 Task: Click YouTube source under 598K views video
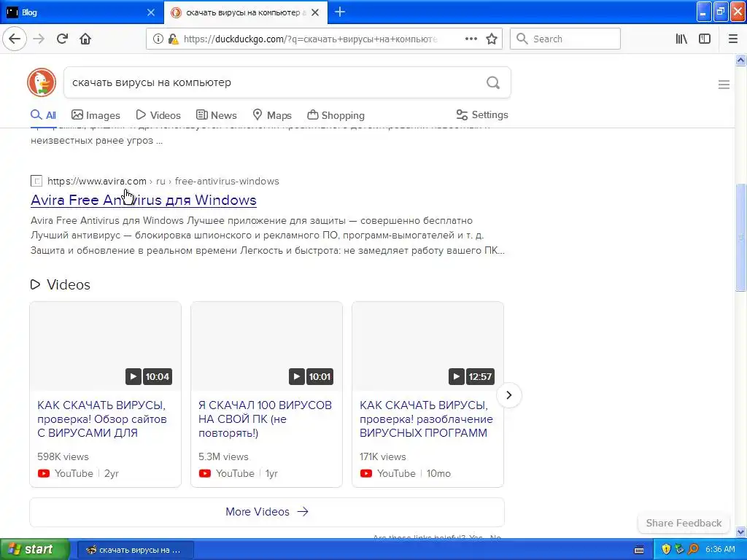(65, 473)
